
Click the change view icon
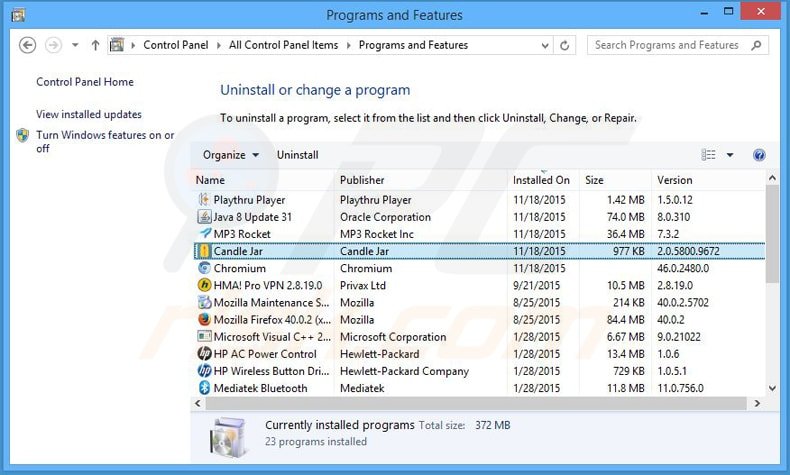click(x=708, y=155)
